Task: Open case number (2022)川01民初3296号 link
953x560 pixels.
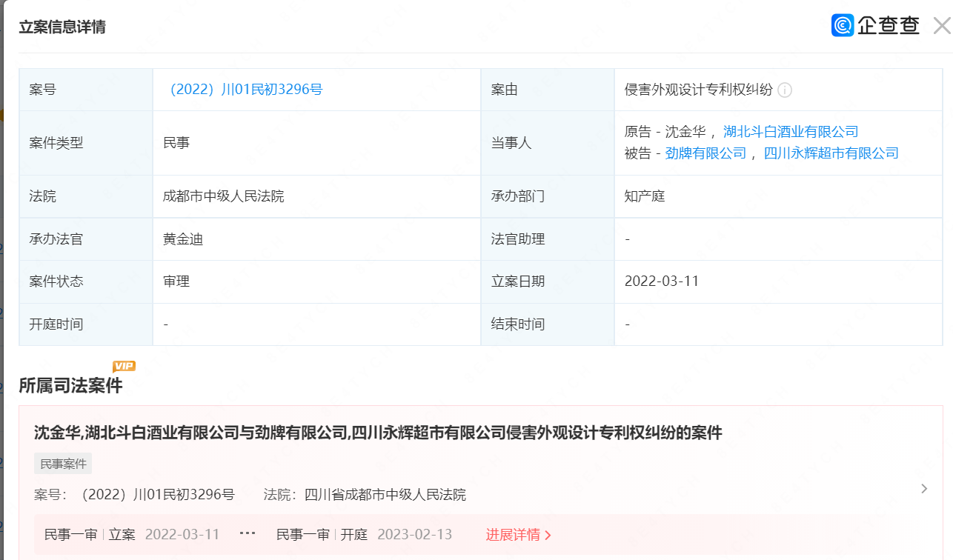Action: click(x=245, y=90)
